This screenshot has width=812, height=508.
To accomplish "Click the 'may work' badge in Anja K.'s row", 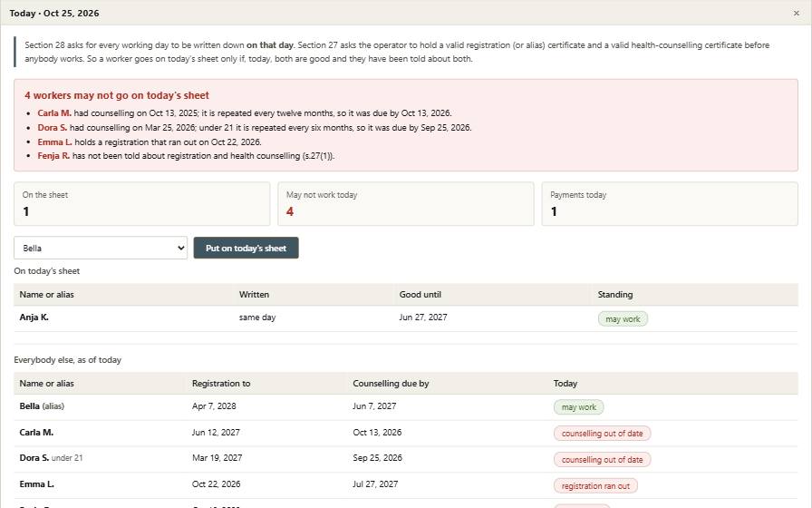I will tap(623, 318).
